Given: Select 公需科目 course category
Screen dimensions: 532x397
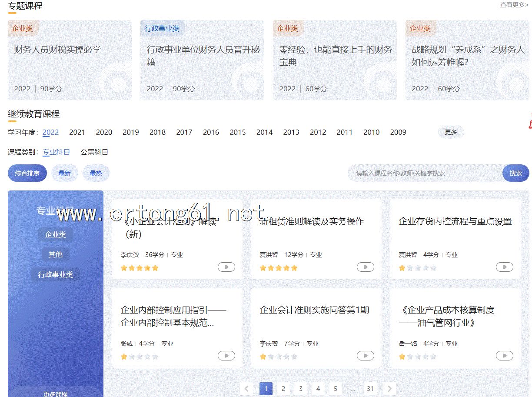Looking at the screenshot, I should (x=94, y=152).
